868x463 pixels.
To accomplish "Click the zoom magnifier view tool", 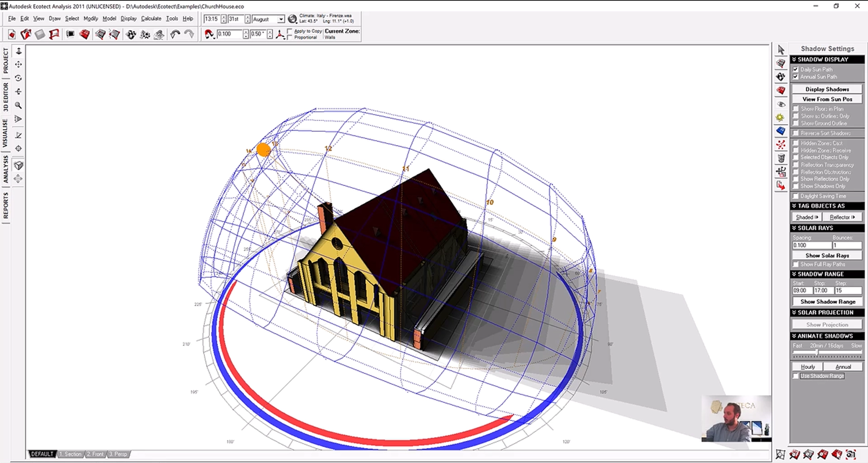I will 19,105.
